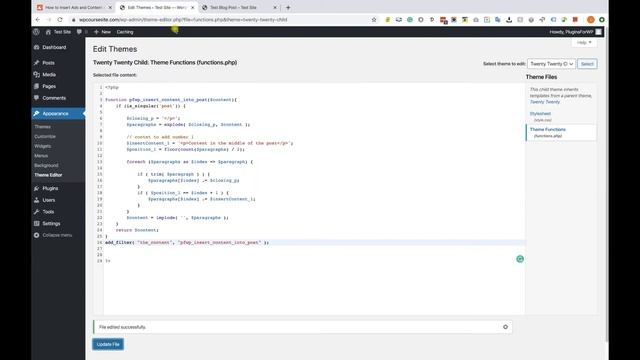Click the Media icon in sidebar

point(37,75)
